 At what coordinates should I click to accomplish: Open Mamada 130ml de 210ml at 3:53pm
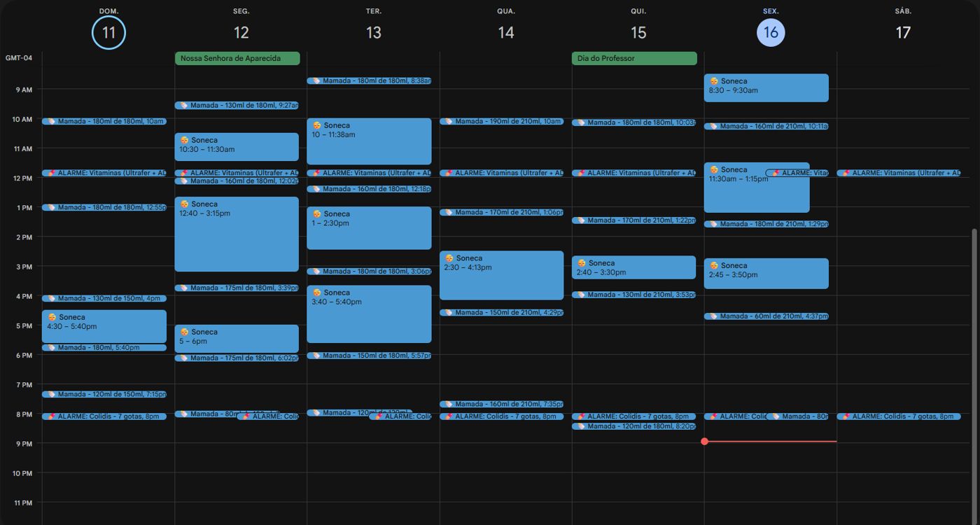coord(634,295)
